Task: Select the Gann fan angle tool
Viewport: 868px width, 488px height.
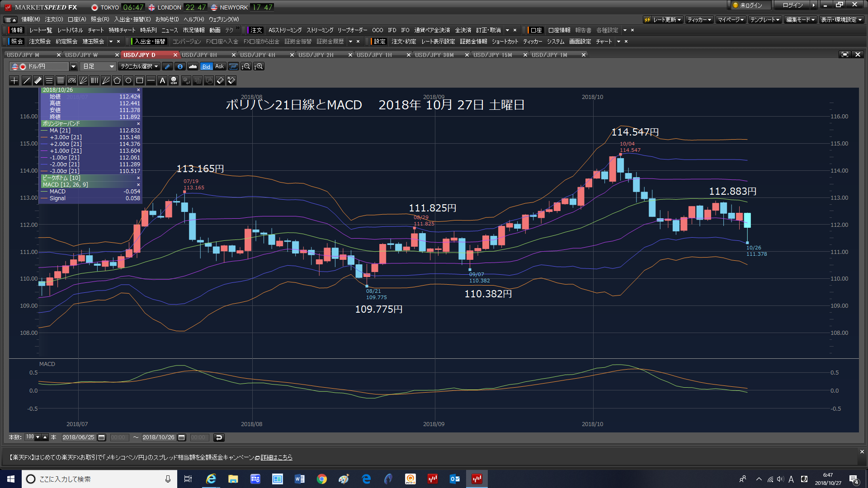Action: tap(106, 80)
